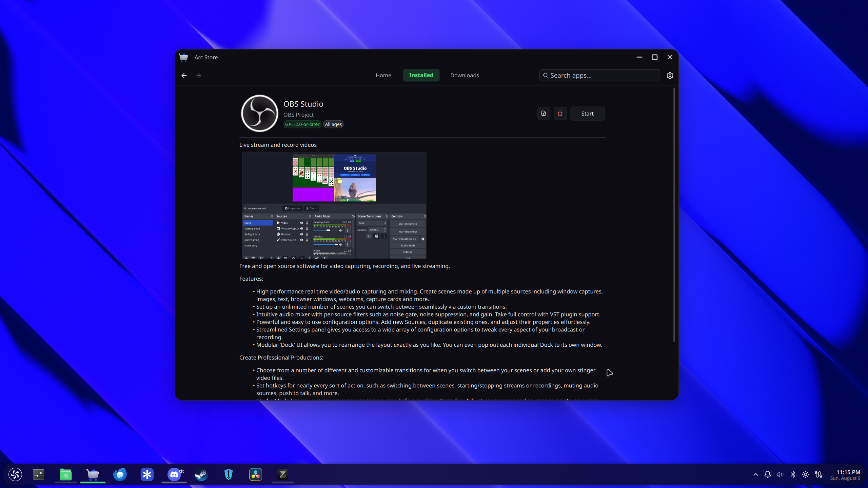Open volume control in system tray
This screenshot has height=488, width=868.
780,474
